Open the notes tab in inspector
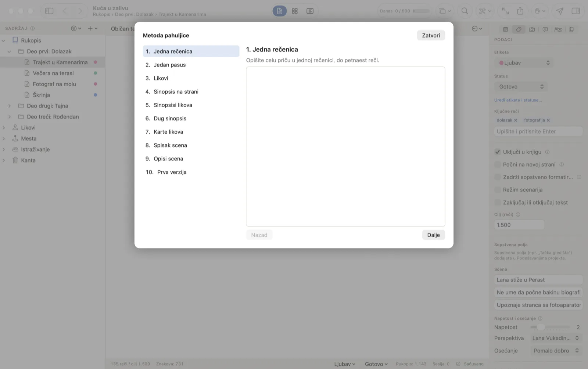Image resolution: width=588 pixels, height=369 pixels. pyautogui.click(x=505, y=29)
